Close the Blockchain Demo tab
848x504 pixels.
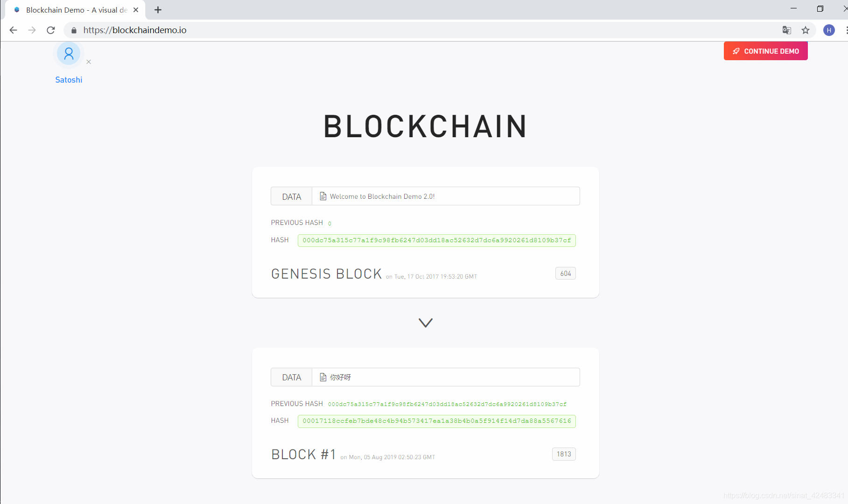[x=136, y=10]
